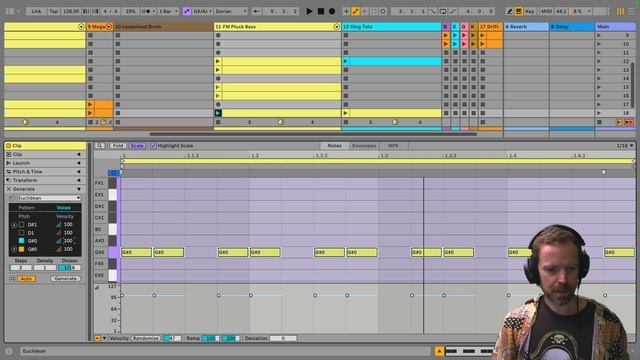Toggle the Auto button
The image size is (640, 360).
(26, 279)
